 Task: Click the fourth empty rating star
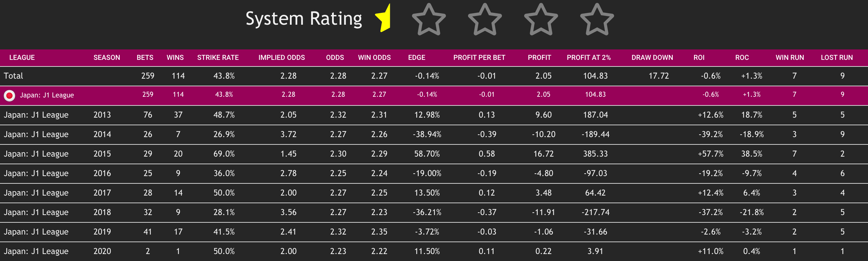click(541, 19)
